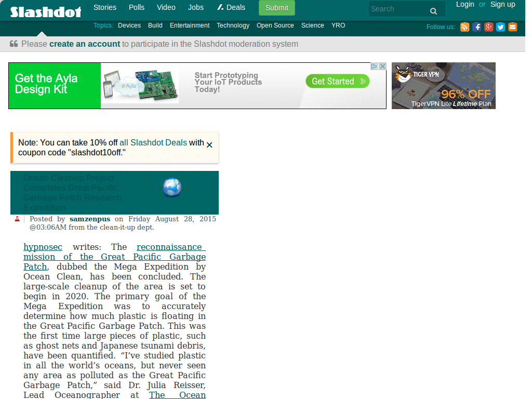Select the Science topic

click(x=312, y=25)
